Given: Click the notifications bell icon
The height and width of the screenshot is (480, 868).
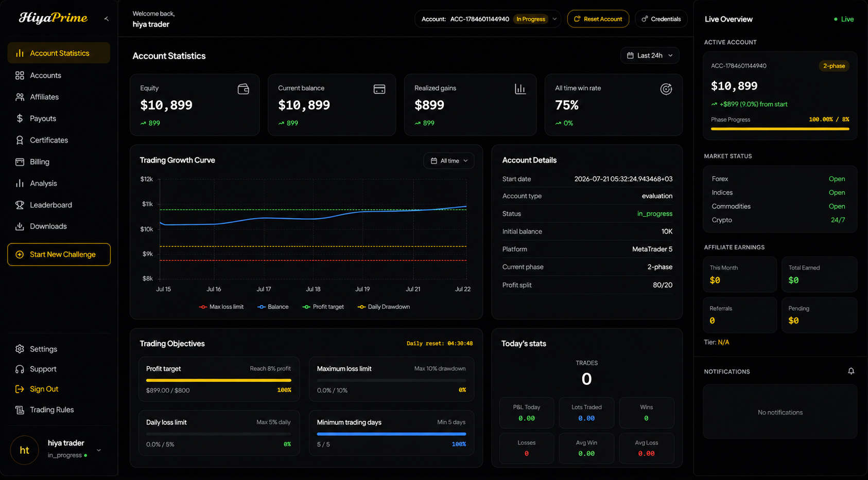Looking at the screenshot, I should tap(851, 371).
